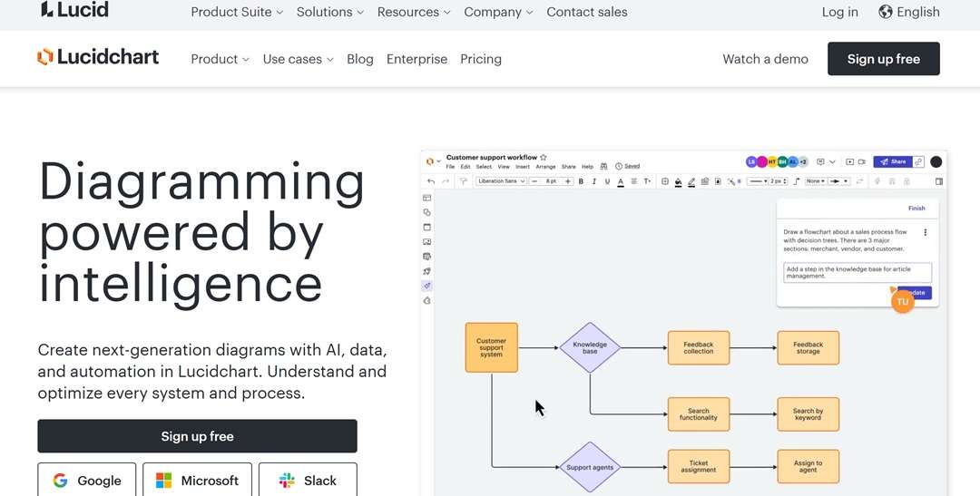Open the None arrow-start dropdown
980x496 pixels.
click(815, 181)
